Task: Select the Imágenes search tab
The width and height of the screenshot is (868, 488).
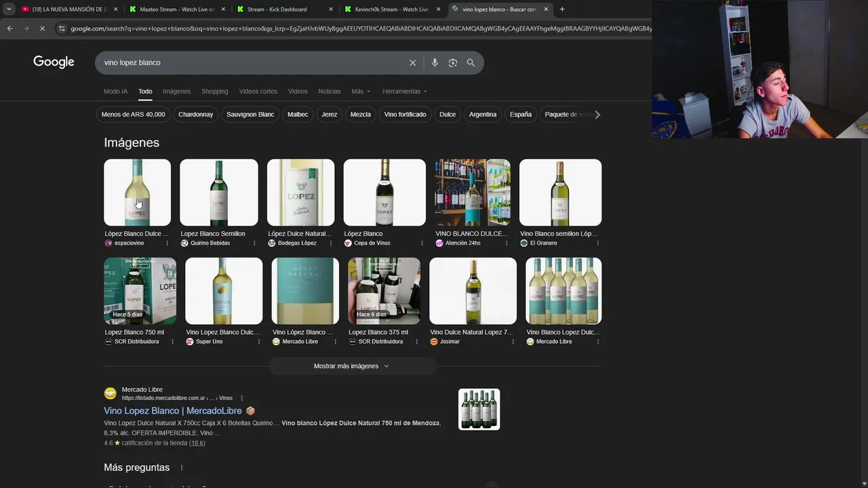Action: pyautogui.click(x=176, y=91)
